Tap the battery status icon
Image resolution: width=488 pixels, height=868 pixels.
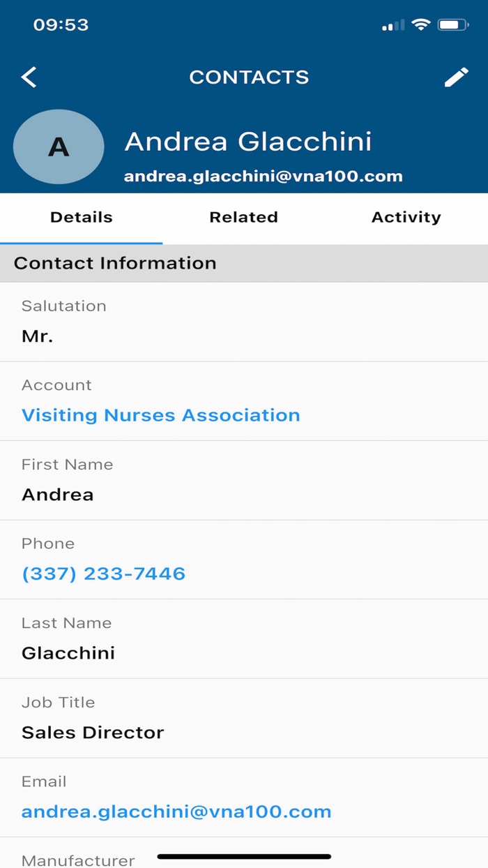(x=452, y=25)
